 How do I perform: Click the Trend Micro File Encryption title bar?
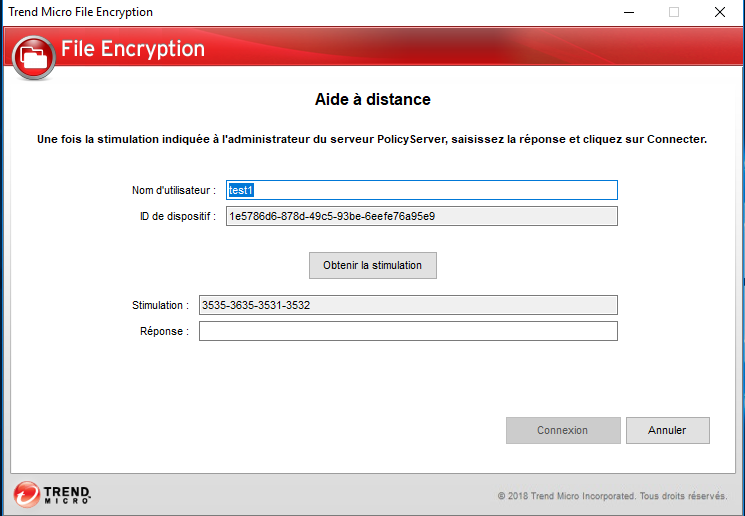click(x=300, y=12)
